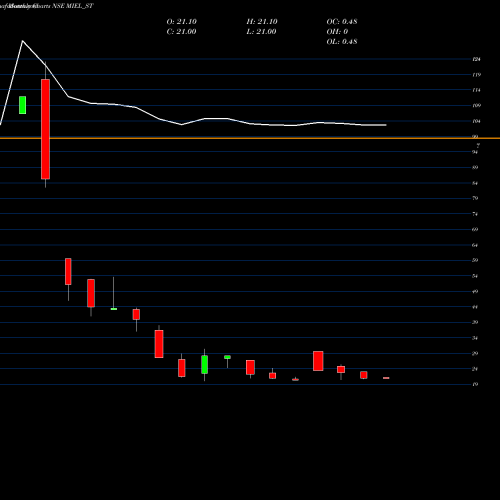
Task: Click the 29 price axis label
Action: (x=475, y=353)
